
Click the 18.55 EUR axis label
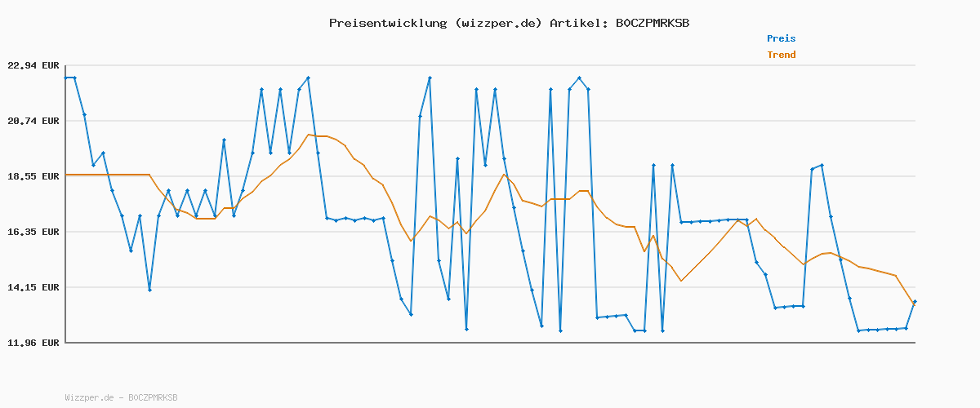tap(33, 176)
